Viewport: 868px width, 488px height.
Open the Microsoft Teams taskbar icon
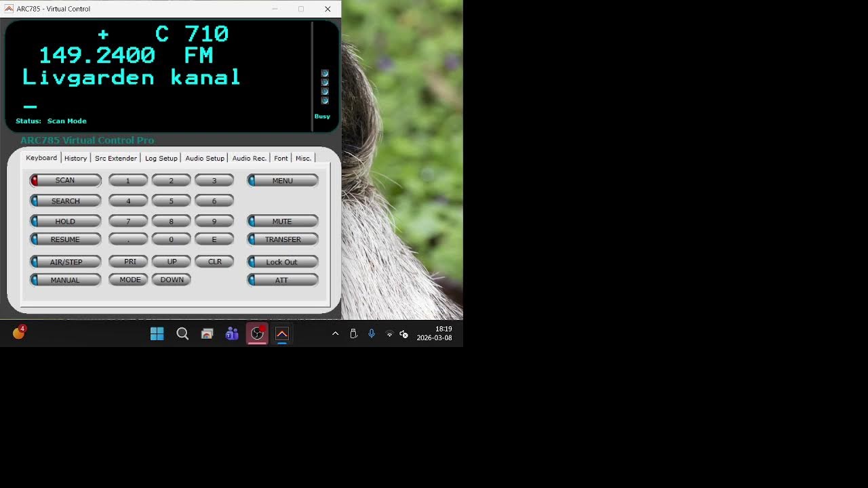pyautogui.click(x=232, y=333)
